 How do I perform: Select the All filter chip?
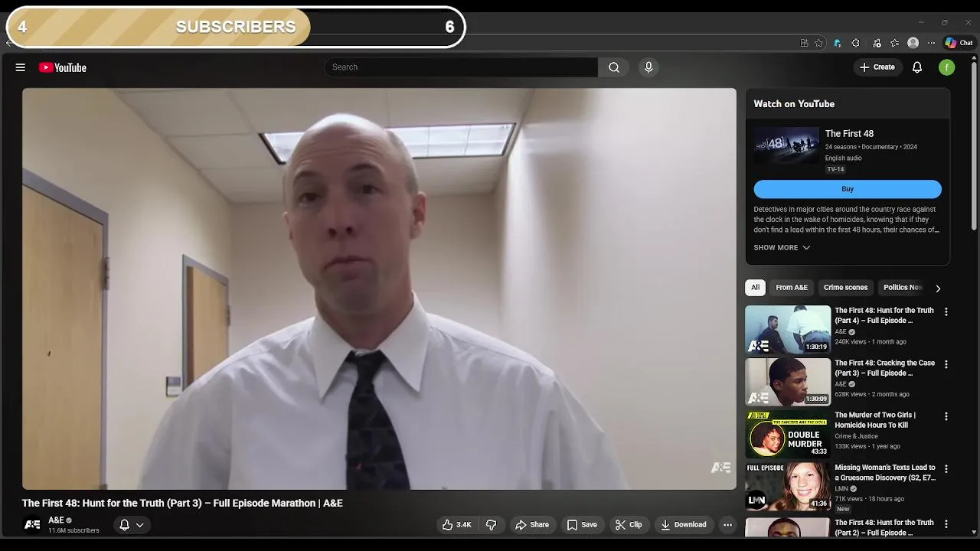[x=755, y=288]
